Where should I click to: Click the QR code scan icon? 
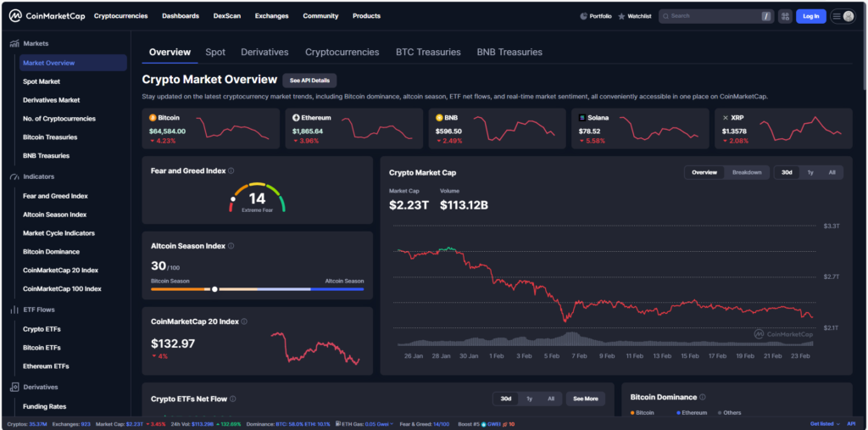[785, 16]
